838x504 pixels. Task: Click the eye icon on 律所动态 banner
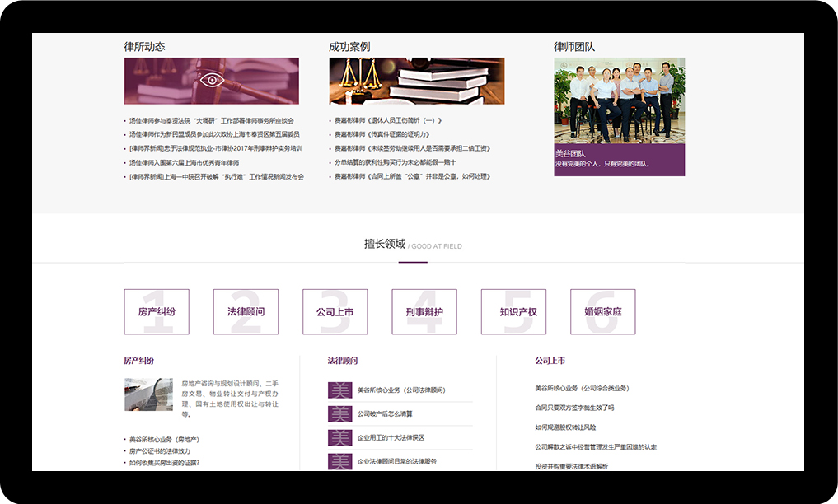click(x=212, y=81)
